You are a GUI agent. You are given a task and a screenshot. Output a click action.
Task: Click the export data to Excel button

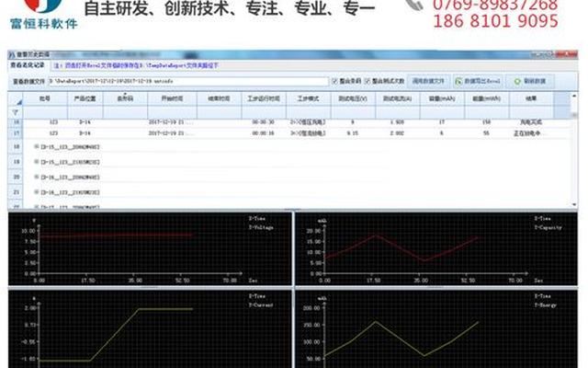point(478,81)
